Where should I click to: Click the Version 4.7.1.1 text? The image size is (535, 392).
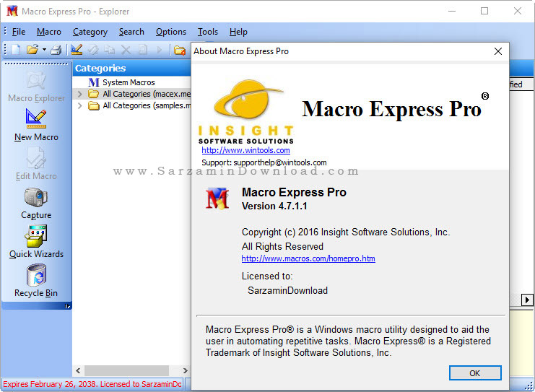pos(274,206)
